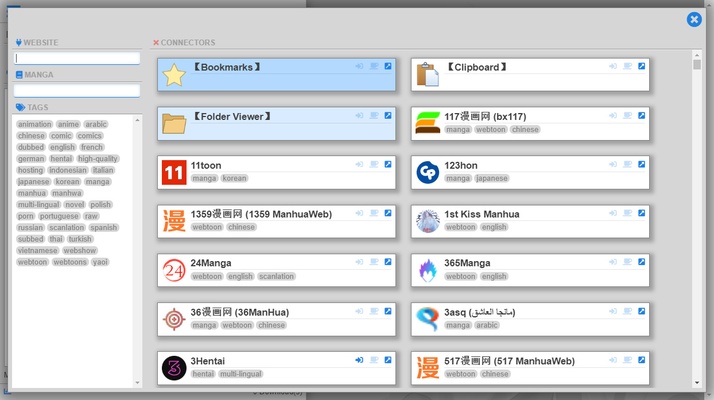Filter by the portuguese tag
The width and height of the screenshot is (714, 400).
coord(59,216)
